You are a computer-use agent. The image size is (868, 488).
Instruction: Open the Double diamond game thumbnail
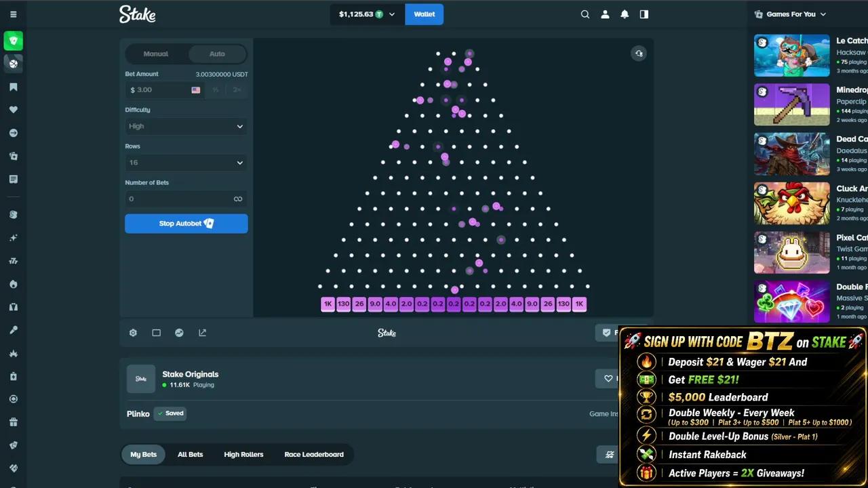coord(792,302)
